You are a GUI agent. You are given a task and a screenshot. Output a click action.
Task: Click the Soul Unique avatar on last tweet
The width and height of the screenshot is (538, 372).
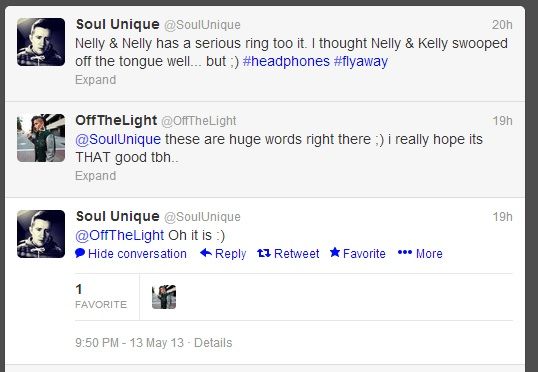tap(41, 234)
